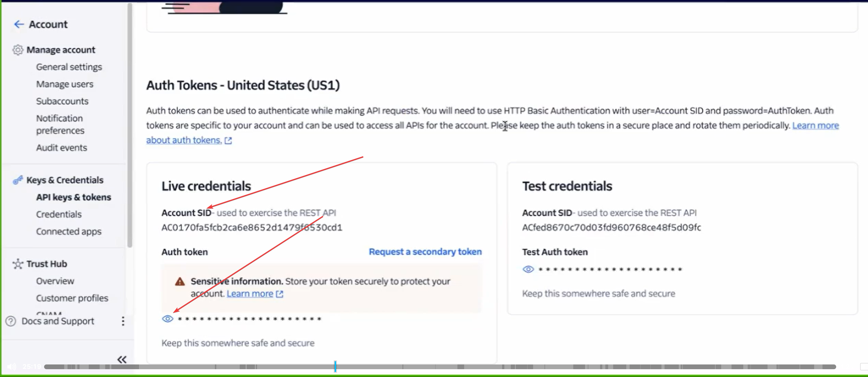Click the external link icon after auth tokens

click(x=229, y=141)
